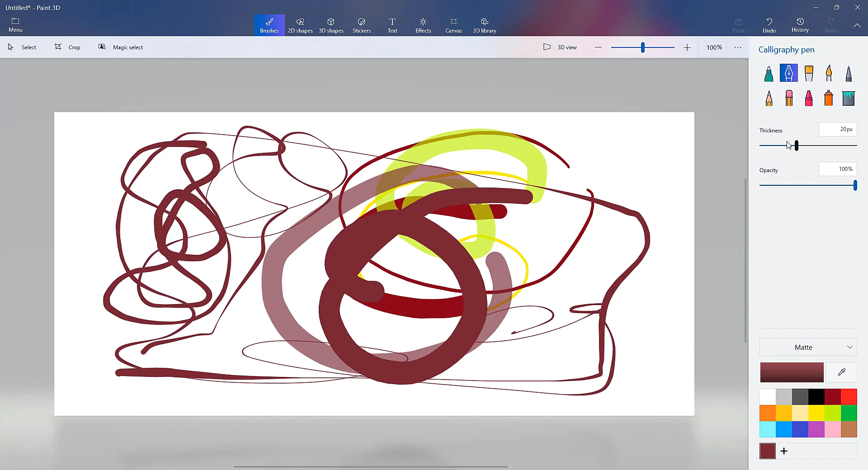Undo the last stroke

coord(769,25)
